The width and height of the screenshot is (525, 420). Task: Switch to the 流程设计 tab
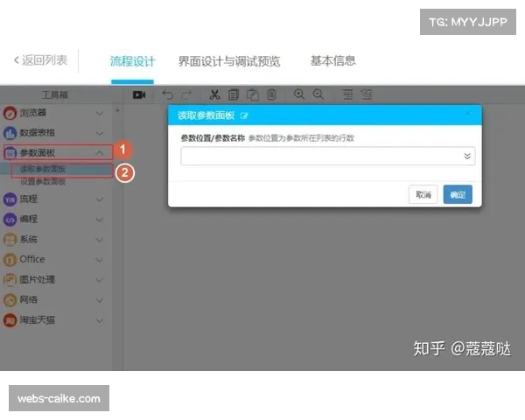pos(133,61)
